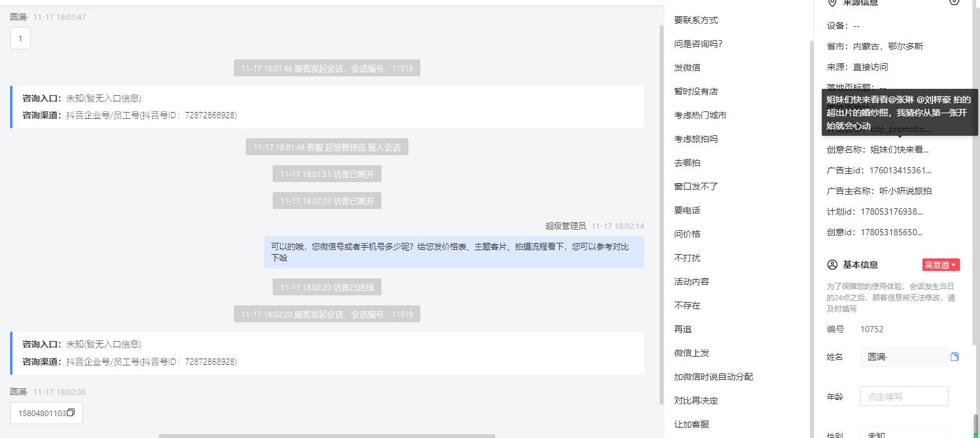
Task: Click the customer info panel scrollbar
Action: coord(974,172)
